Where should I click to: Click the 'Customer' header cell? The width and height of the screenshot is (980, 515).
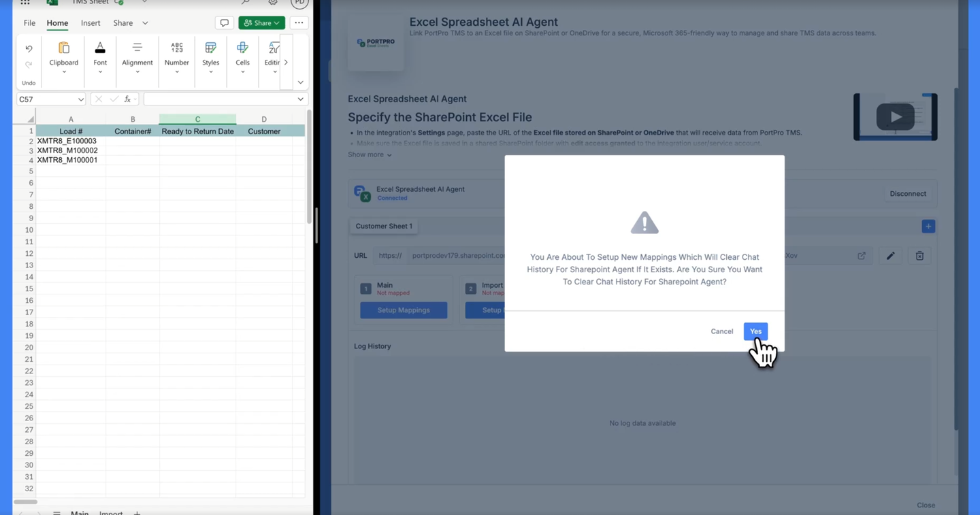pyautogui.click(x=264, y=131)
